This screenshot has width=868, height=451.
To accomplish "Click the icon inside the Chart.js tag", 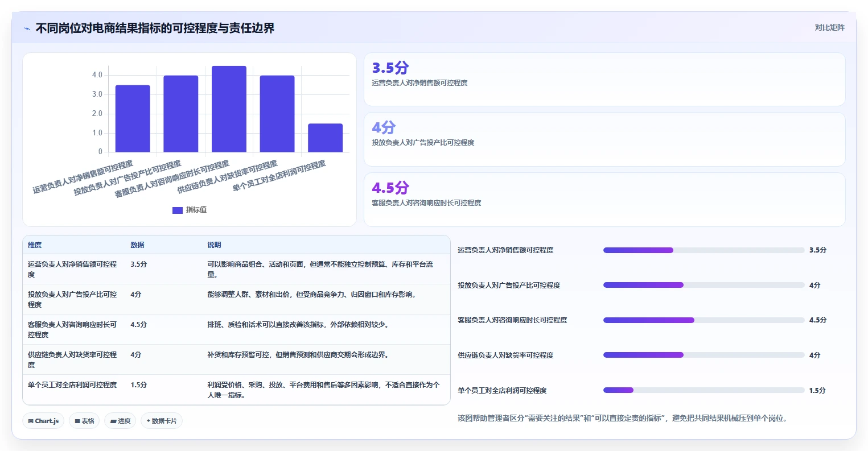I will [x=31, y=421].
